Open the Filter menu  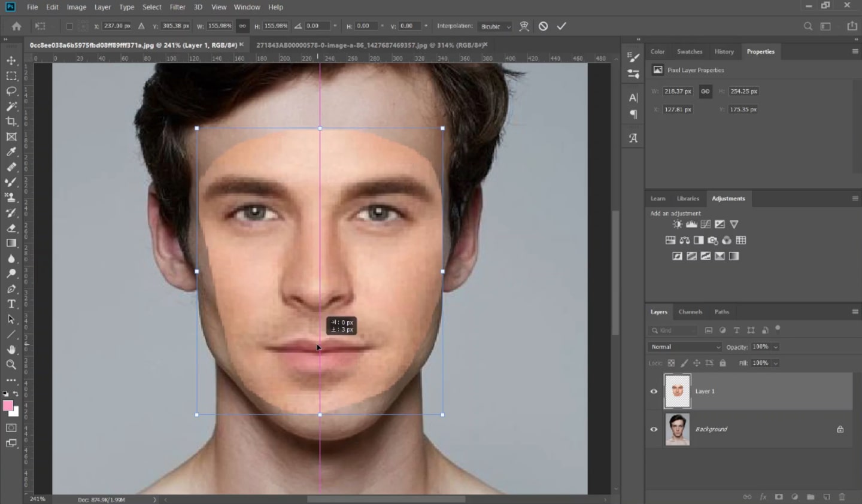pyautogui.click(x=177, y=7)
